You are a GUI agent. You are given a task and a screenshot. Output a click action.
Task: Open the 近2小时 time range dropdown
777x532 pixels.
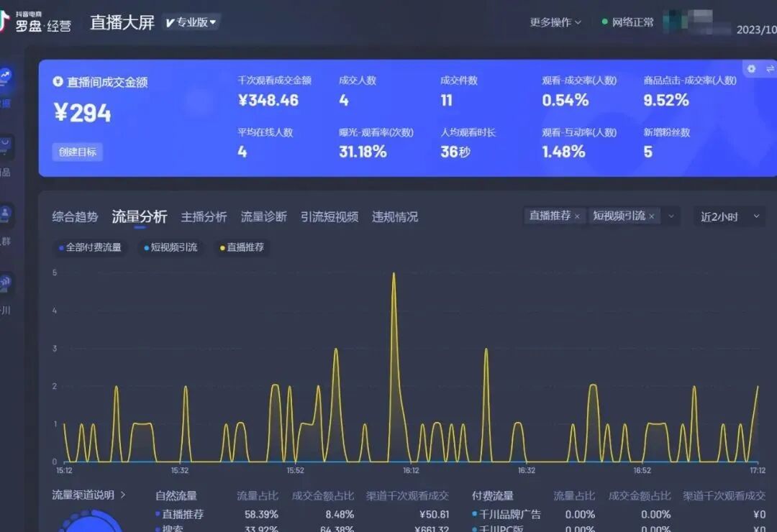point(730,216)
